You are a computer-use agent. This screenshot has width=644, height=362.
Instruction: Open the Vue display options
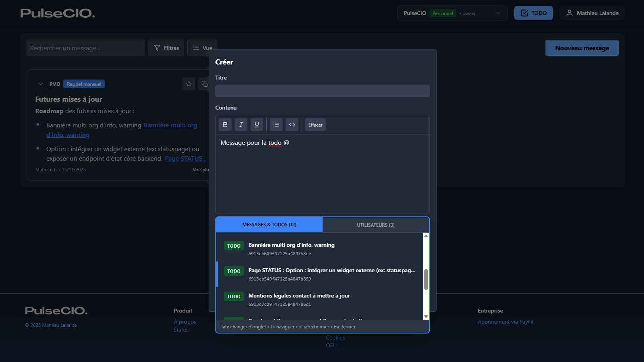pyautogui.click(x=202, y=48)
